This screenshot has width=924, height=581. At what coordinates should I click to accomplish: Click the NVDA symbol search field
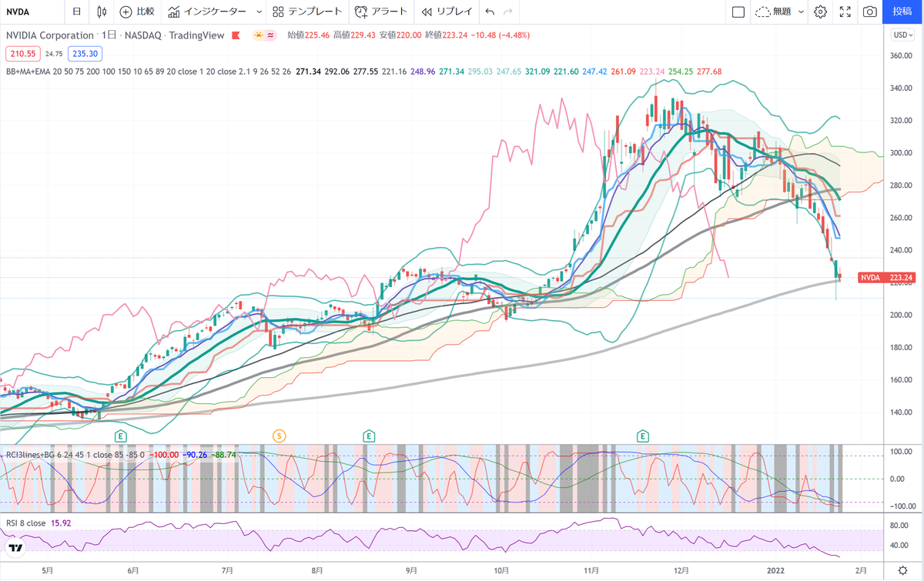(31, 12)
